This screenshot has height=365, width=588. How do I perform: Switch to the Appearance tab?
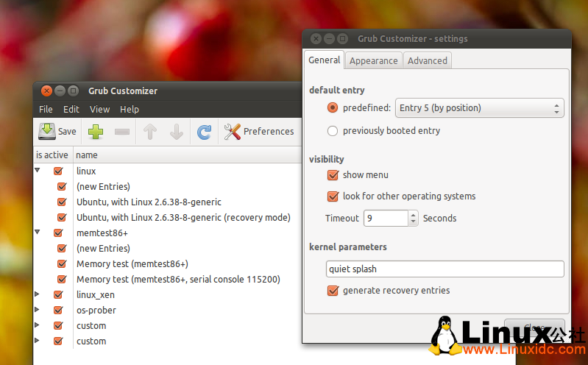(374, 61)
